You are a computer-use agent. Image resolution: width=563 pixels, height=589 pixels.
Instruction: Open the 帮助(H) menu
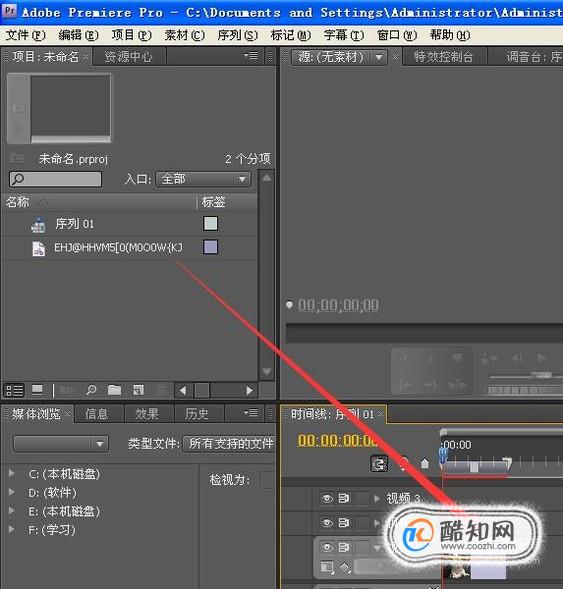tap(450, 35)
